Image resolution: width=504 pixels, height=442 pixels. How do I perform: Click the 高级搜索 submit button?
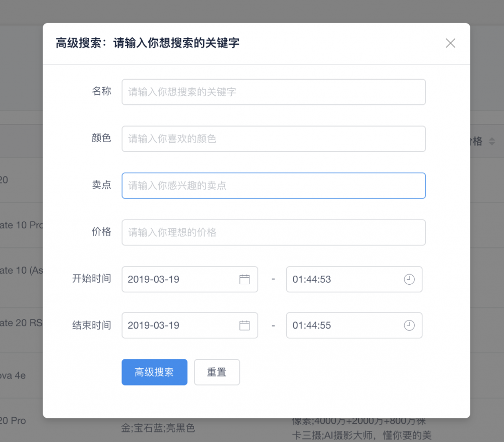[x=154, y=372]
